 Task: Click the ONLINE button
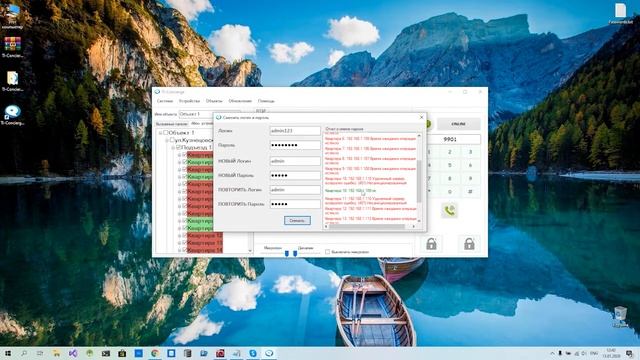click(458, 124)
